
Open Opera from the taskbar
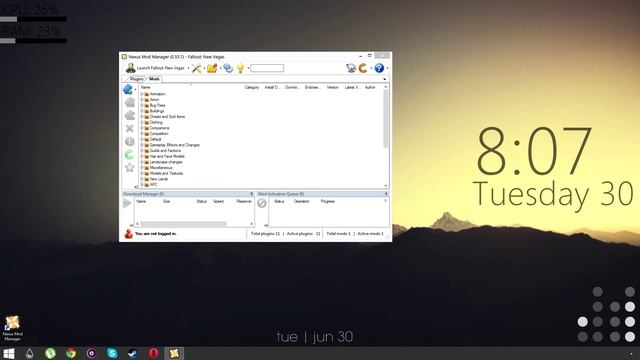[x=153, y=353]
